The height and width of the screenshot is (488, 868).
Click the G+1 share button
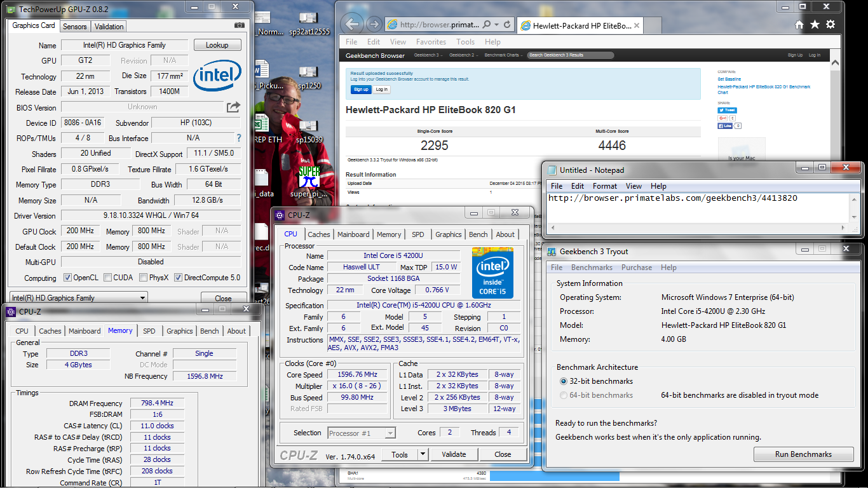coord(722,118)
